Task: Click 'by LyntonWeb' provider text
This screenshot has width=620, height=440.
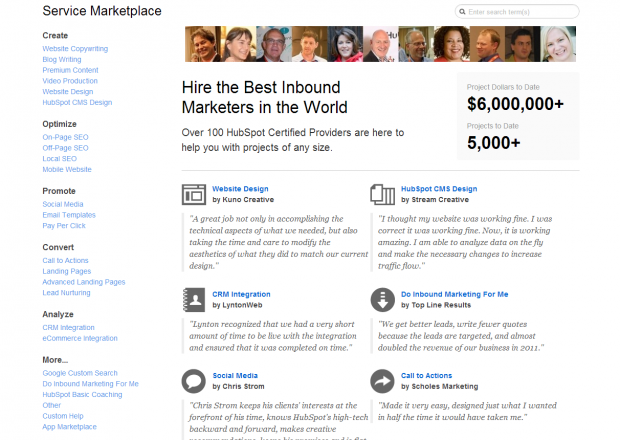Action: click(237, 305)
